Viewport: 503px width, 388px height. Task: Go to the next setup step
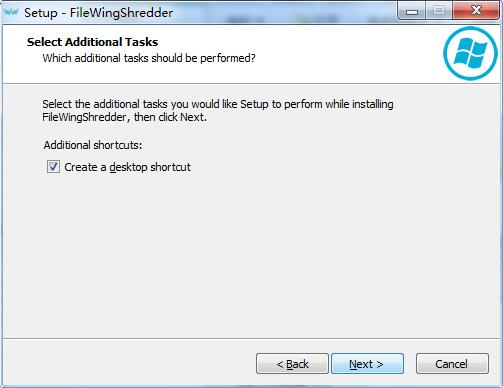click(367, 364)
